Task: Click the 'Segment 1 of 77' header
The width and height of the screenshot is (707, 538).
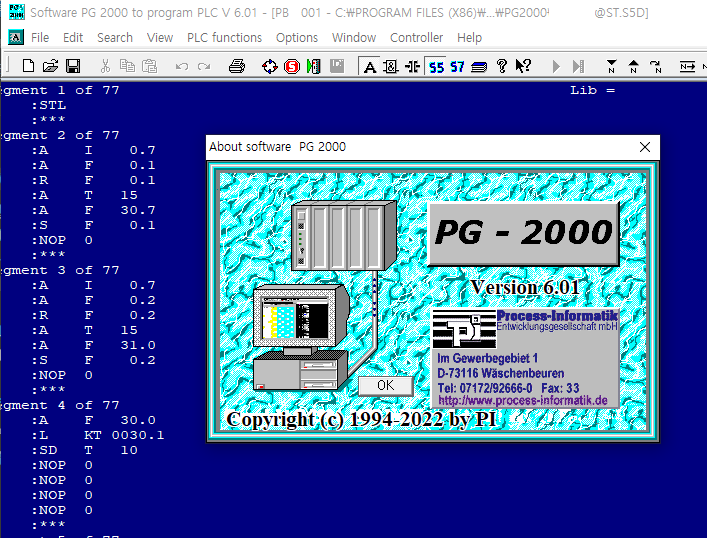Action: coord(60,90)
